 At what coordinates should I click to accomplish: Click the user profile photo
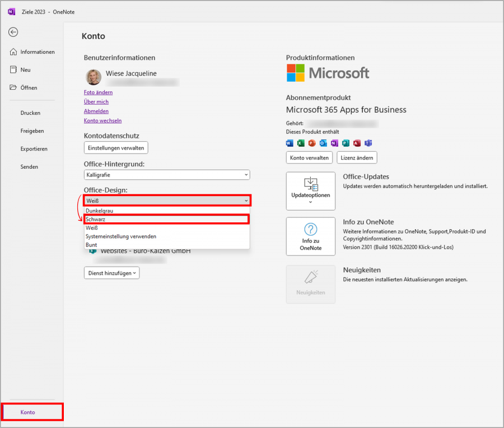pyautogui.click(x=94, y=77)
